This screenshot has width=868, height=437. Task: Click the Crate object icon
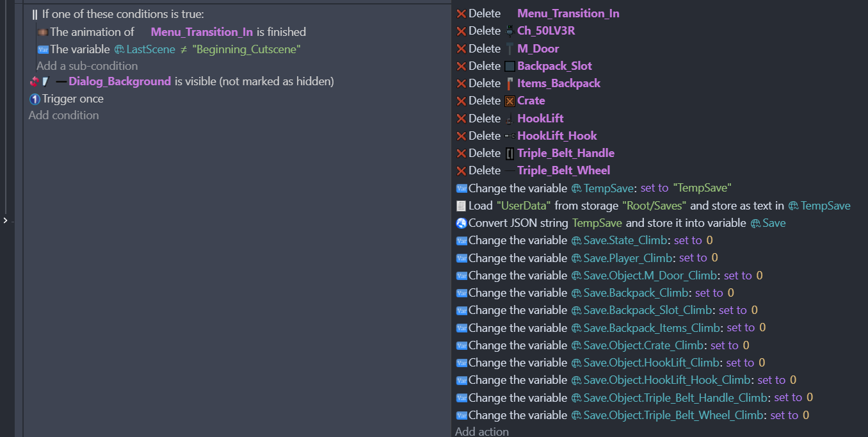(510, 101)
